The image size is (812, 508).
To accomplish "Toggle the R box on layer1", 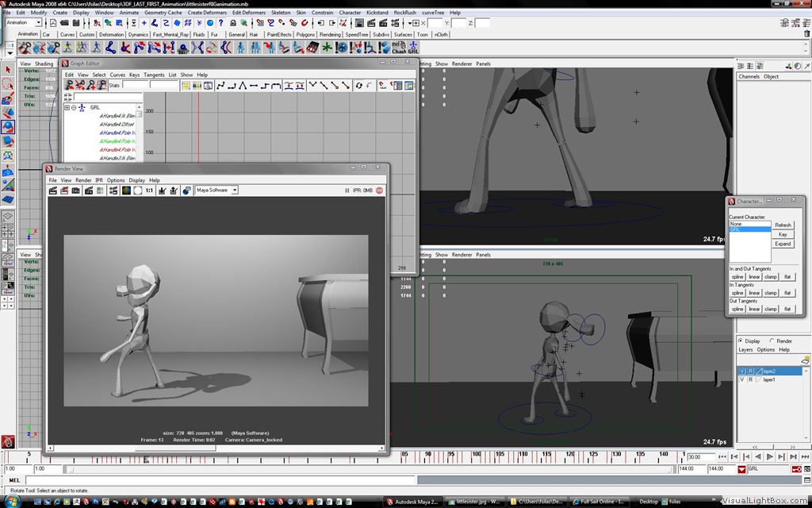I will (750, 379).
